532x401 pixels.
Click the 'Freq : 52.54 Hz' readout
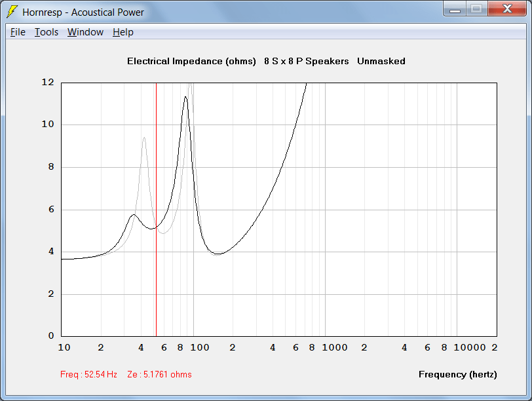click(88, 374)
